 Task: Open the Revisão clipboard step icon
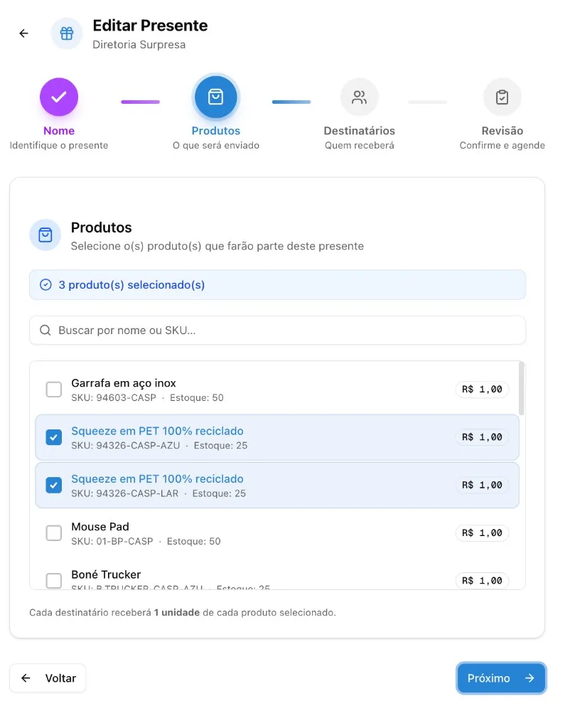[502, 97]
